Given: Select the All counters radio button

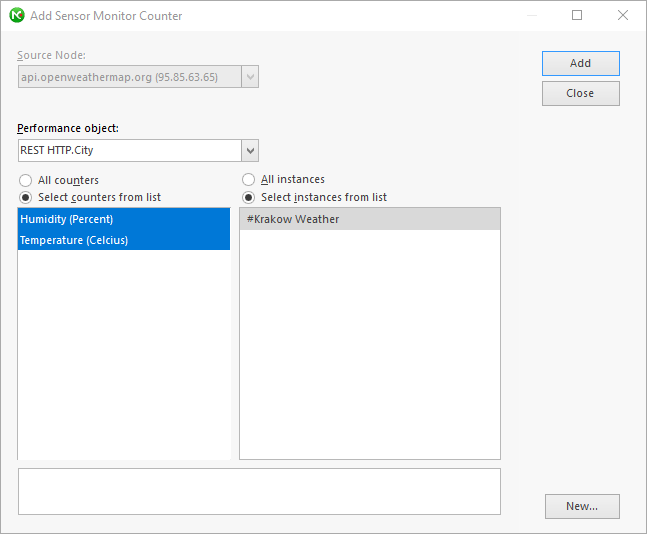Looking at the screenshot, I should point(26,180).
